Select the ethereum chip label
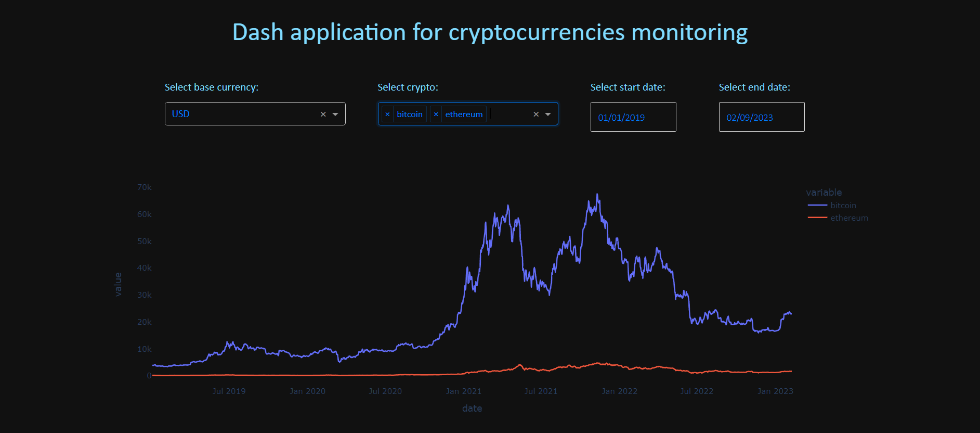Screen dimensions: 980x433 pyautogui.click(x=464, y=114)
